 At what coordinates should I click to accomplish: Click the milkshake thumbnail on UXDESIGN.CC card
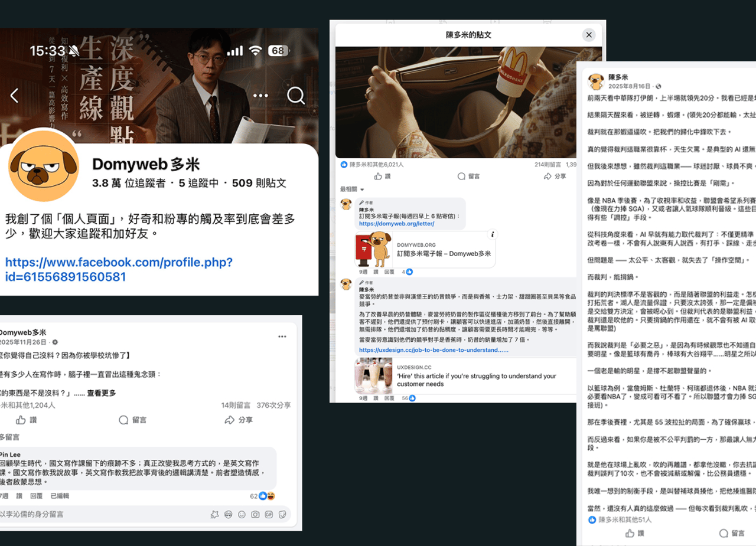[x=373, y=376]
